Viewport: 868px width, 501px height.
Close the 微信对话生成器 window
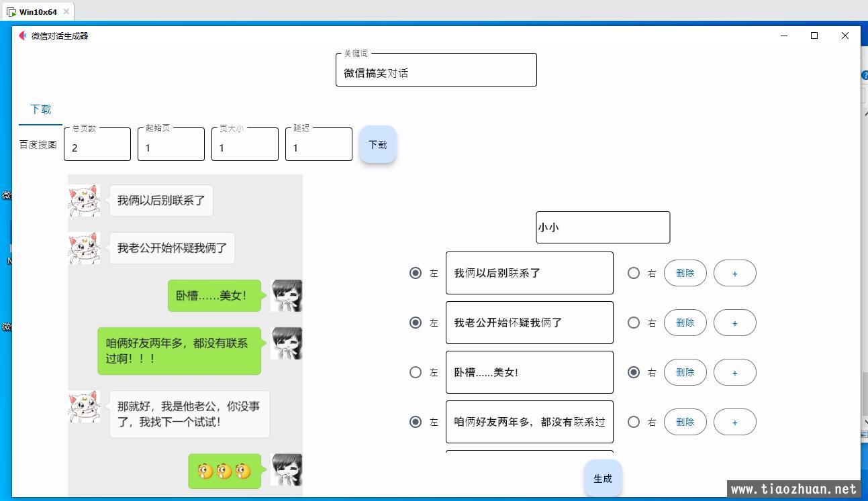point(845,36)
